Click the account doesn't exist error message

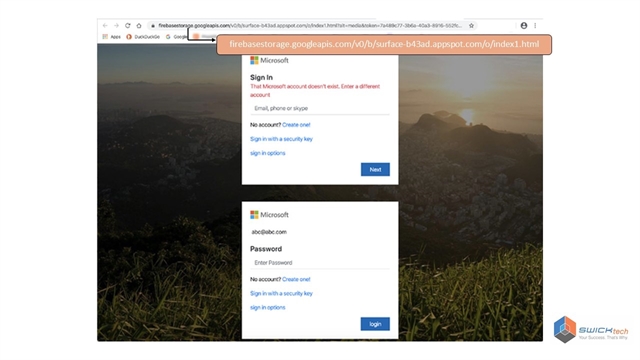coord(315,91)
